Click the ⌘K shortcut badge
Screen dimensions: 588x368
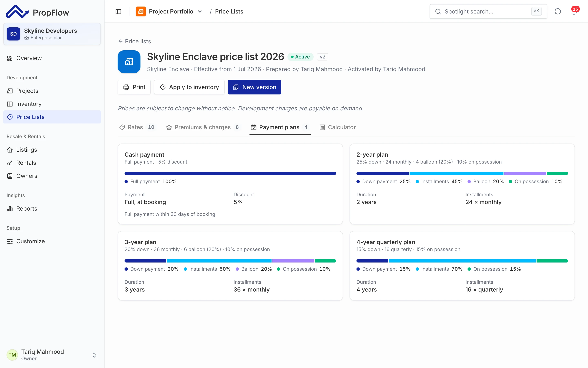pos(537,11)
